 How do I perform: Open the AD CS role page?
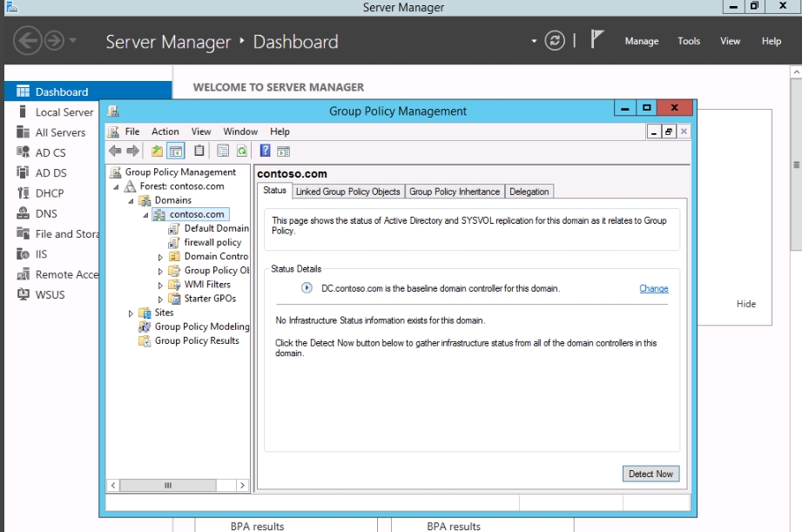[x=51, y=152]
